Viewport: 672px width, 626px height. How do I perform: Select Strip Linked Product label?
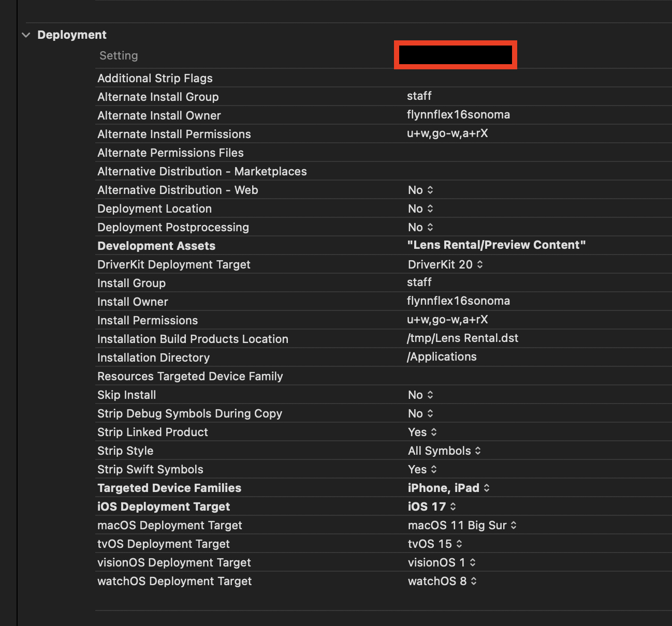pos(153,433)
